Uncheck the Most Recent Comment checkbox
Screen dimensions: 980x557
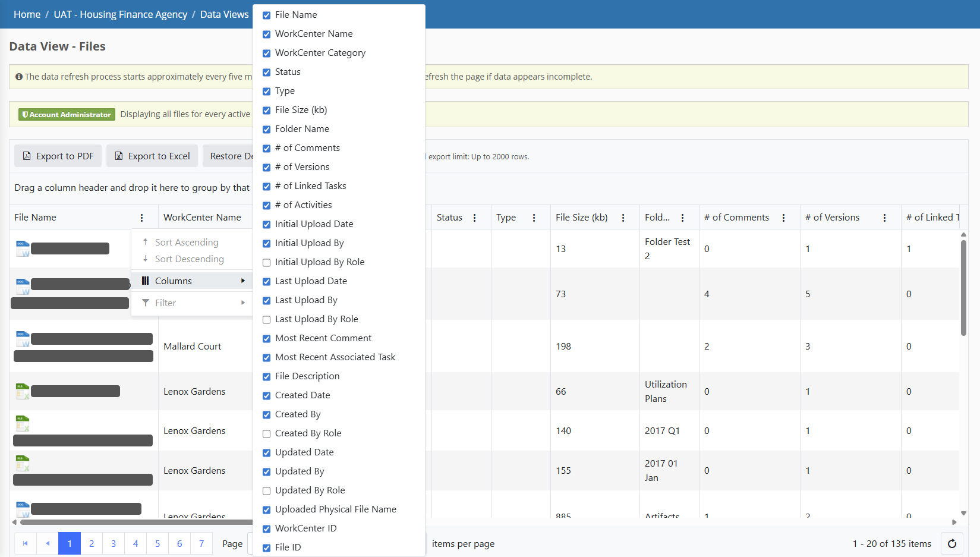(266, 338)
